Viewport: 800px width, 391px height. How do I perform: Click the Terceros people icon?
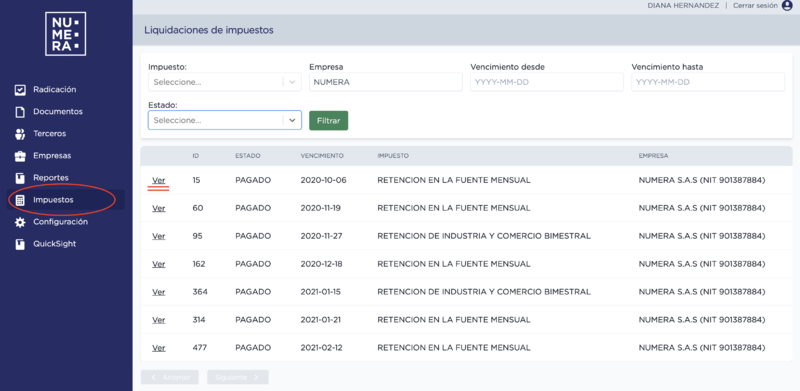click(20, 134)
